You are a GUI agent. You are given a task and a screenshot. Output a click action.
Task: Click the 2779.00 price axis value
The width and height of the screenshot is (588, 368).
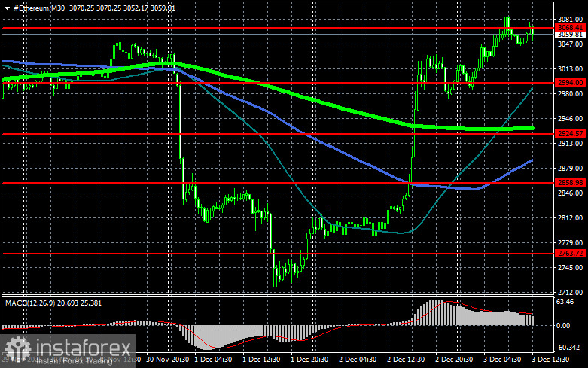[x=571, y=243]
